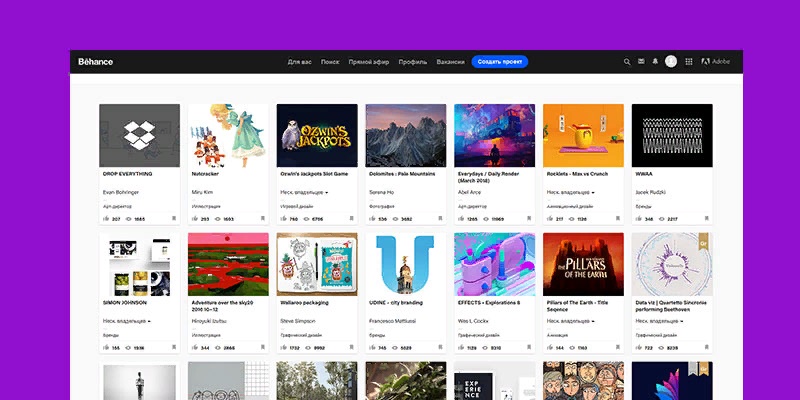Viewport: 800px width, 400px height.
Task: Expand owners list on Pillars of The Earth card
Action: click(570, 321)
